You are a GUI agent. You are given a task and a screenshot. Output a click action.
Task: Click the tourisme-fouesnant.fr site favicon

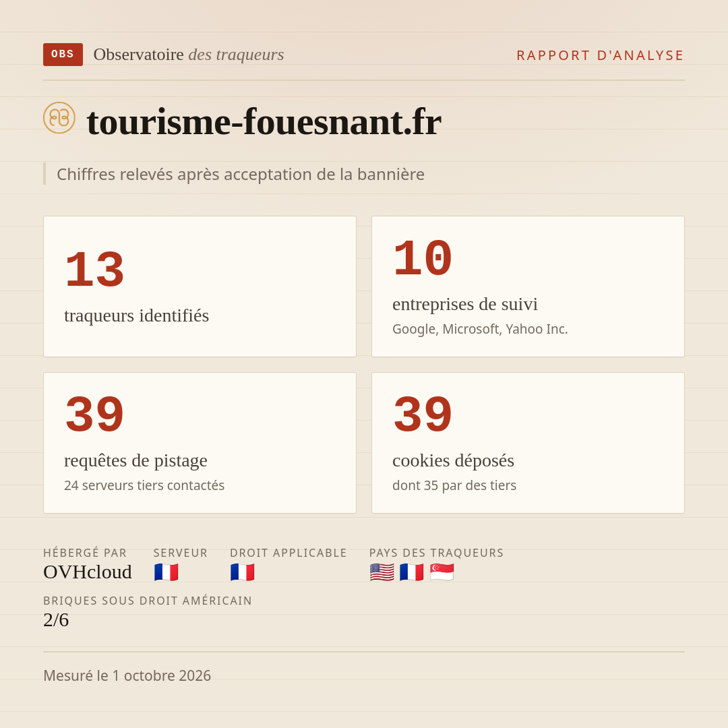(x=59, y=117)
